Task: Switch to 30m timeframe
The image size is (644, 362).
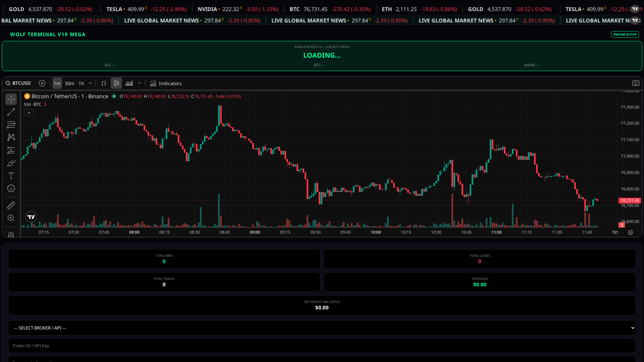Action: tap(69, 83)
